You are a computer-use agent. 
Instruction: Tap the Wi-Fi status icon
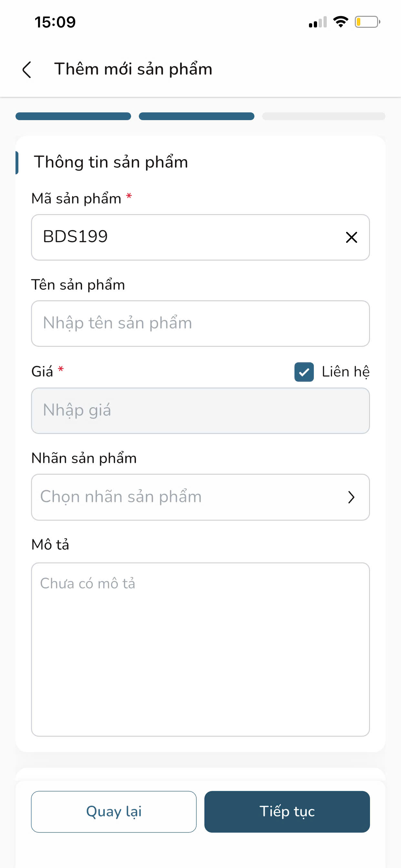click(x=341, y=22)
